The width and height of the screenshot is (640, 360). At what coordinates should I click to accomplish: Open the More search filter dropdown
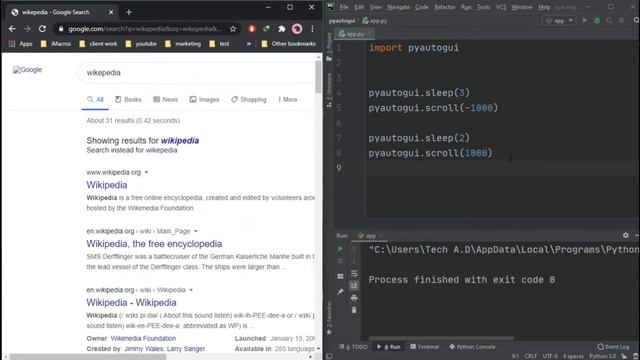pos(287,100)
